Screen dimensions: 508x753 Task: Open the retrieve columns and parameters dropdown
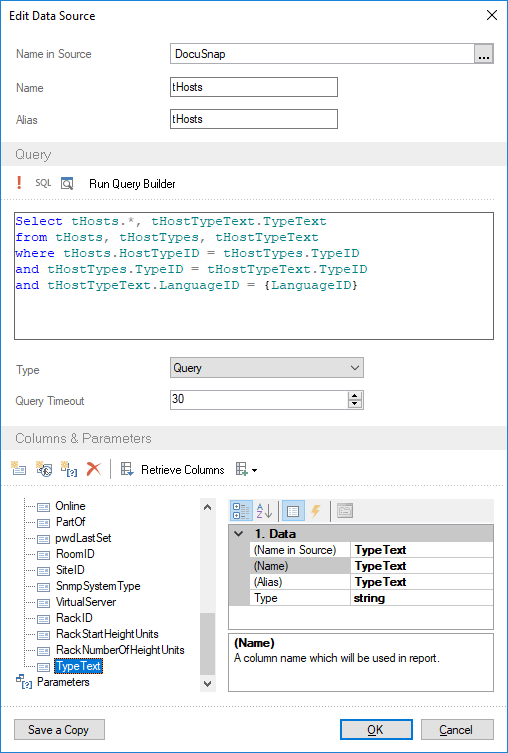[x=247, y=469]
